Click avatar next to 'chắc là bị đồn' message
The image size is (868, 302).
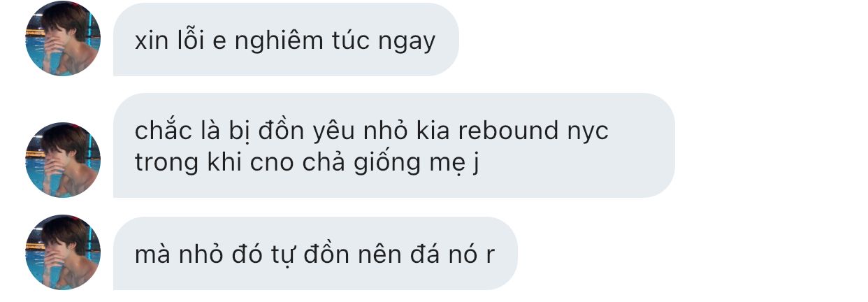coord(63,159)
